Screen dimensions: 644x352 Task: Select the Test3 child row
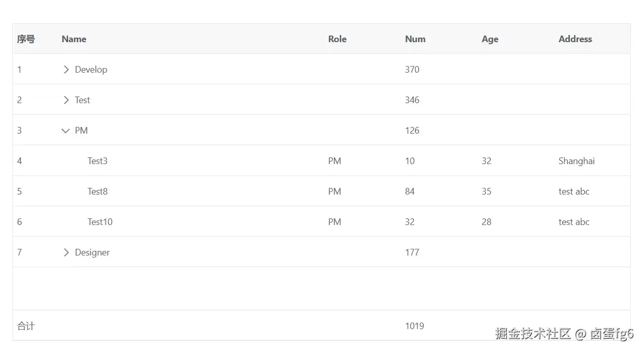[321, 161]
